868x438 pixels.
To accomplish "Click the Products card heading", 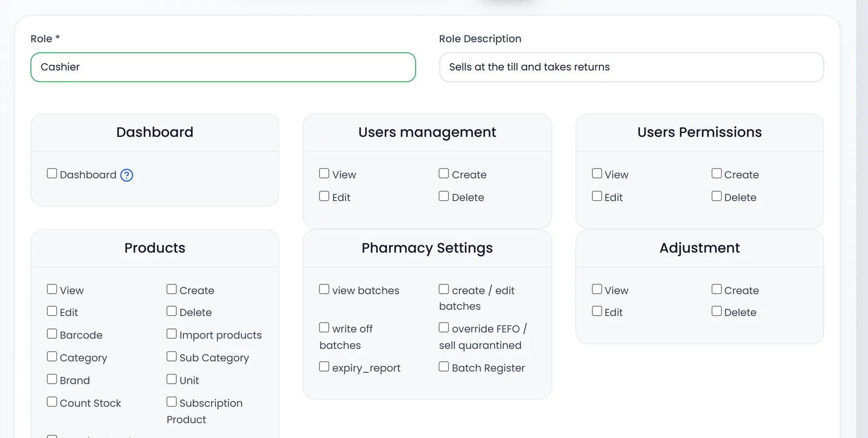I will pyautogui.click(x=155, y=248).
